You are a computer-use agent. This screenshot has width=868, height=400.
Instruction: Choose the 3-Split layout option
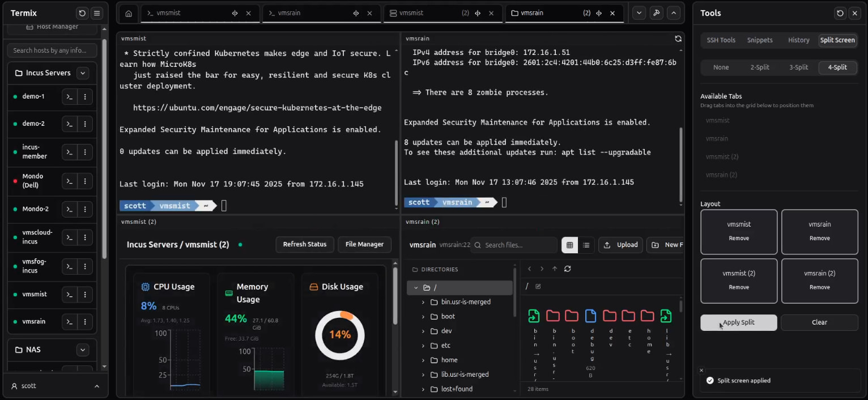pyautogui.click(x=798, y=67)
